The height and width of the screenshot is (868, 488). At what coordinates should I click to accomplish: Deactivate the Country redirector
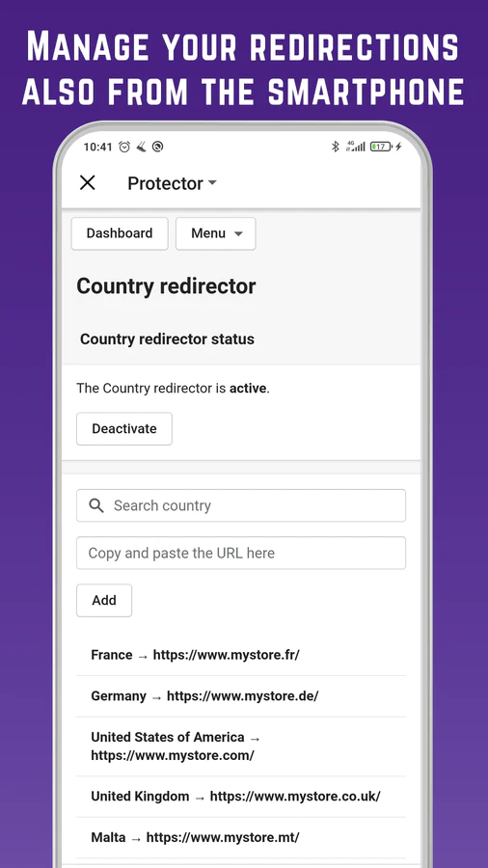click(x=124, y=428)
